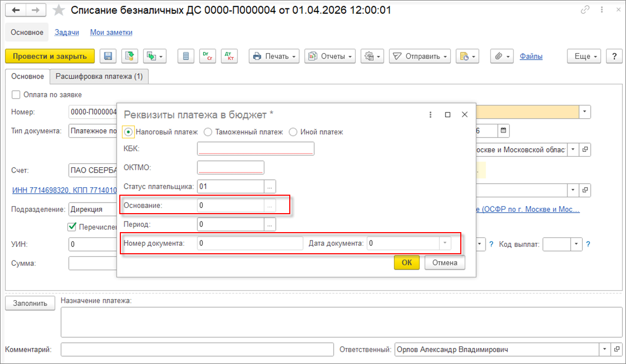This screenshot has width=626, height=364.
Task: Expand the 'Еще' menu
Action: point(585,56)
